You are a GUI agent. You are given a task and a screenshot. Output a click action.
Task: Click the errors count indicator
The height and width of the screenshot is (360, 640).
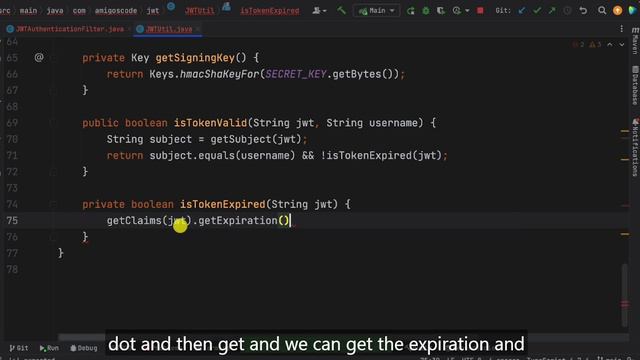point(579,44)
